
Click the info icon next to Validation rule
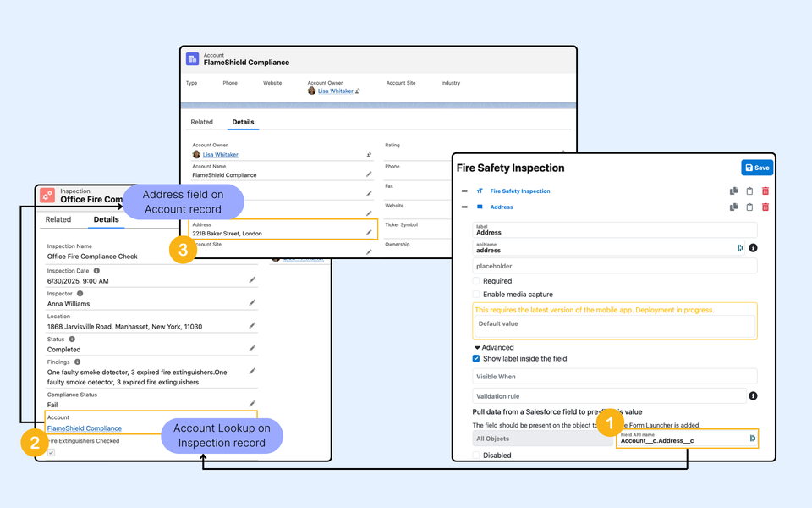(753, 395)
